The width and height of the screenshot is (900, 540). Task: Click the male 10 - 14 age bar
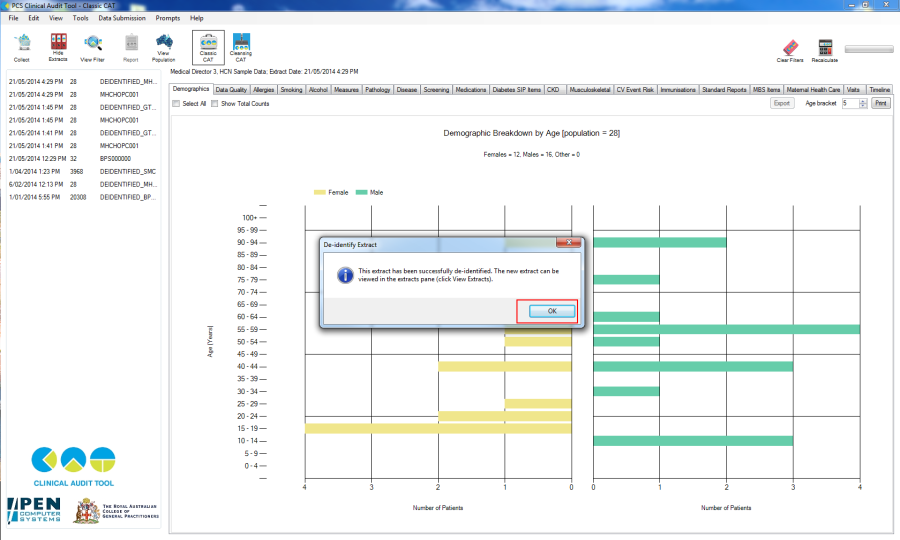[693, 441]
